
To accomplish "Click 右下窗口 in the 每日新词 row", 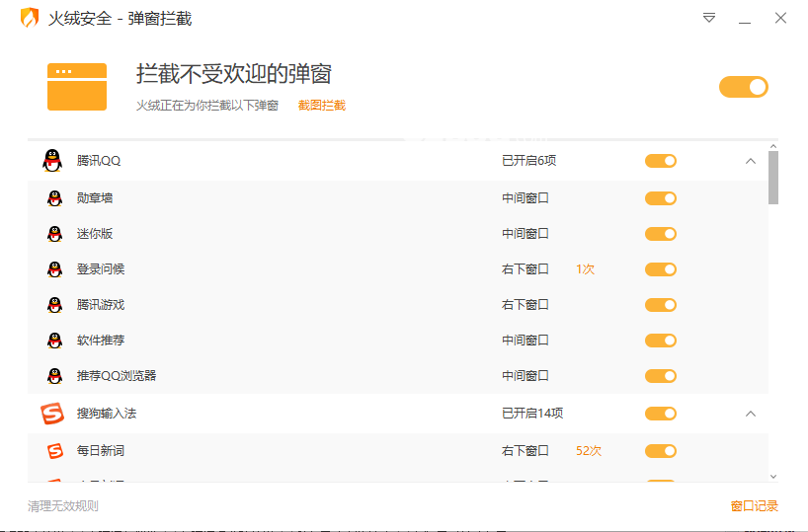I will tap(525, 451).
